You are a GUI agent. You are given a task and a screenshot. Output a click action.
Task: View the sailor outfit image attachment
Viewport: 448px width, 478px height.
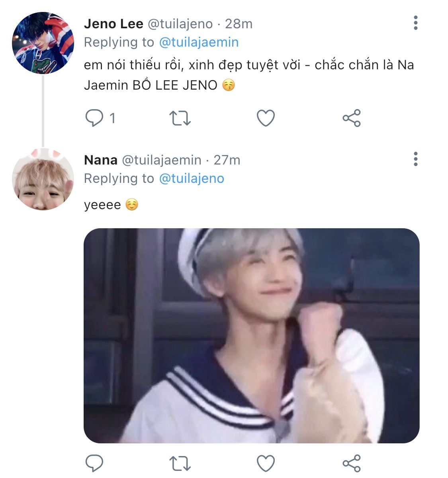click(252, 335)
